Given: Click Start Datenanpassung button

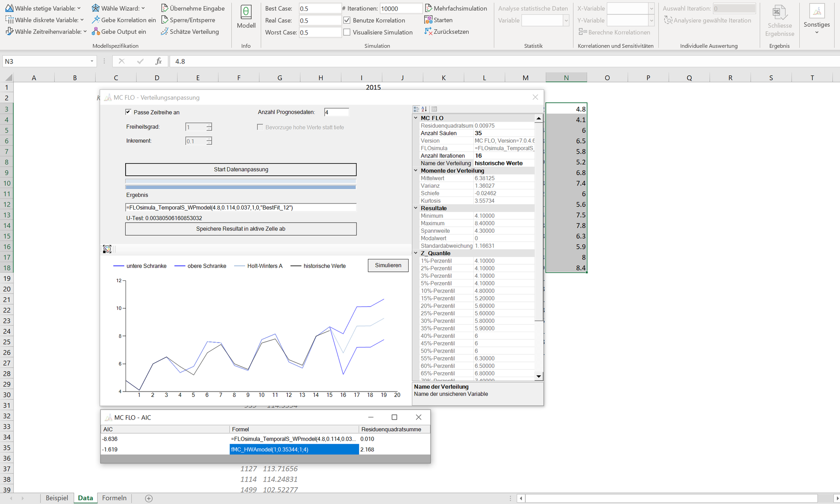Looking at the screenshot, I should click(x=241, y=169).
